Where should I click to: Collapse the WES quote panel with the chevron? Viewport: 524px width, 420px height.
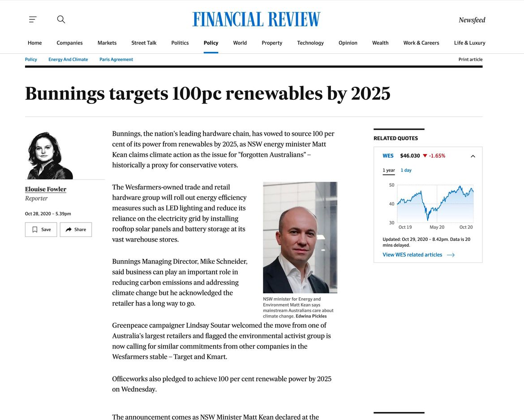point(472,156)
